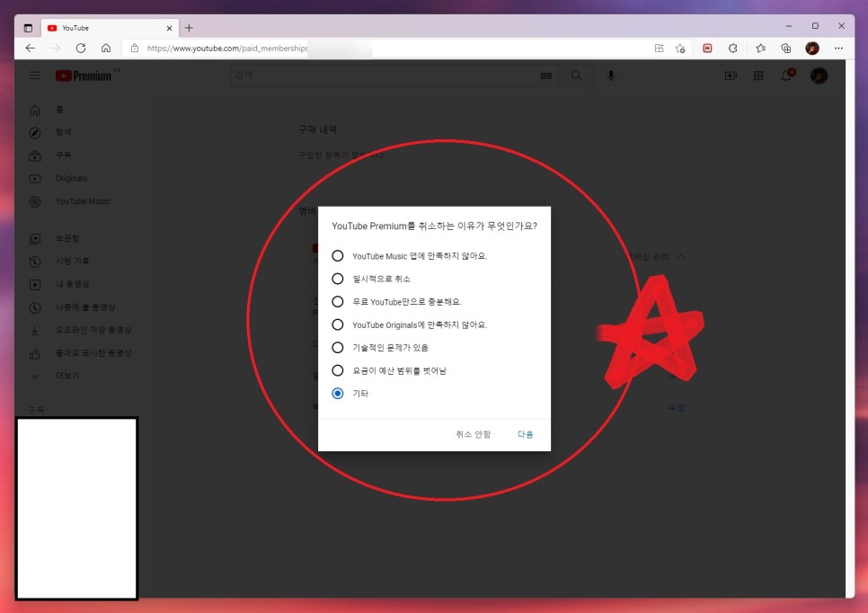868x613 pixels.
Task: Collapse the 멤버십 관리 chevron
Action: click(681, 256)
